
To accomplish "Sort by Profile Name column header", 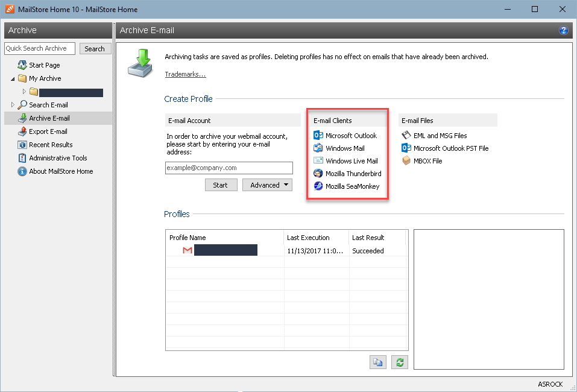I will point(225,238).
